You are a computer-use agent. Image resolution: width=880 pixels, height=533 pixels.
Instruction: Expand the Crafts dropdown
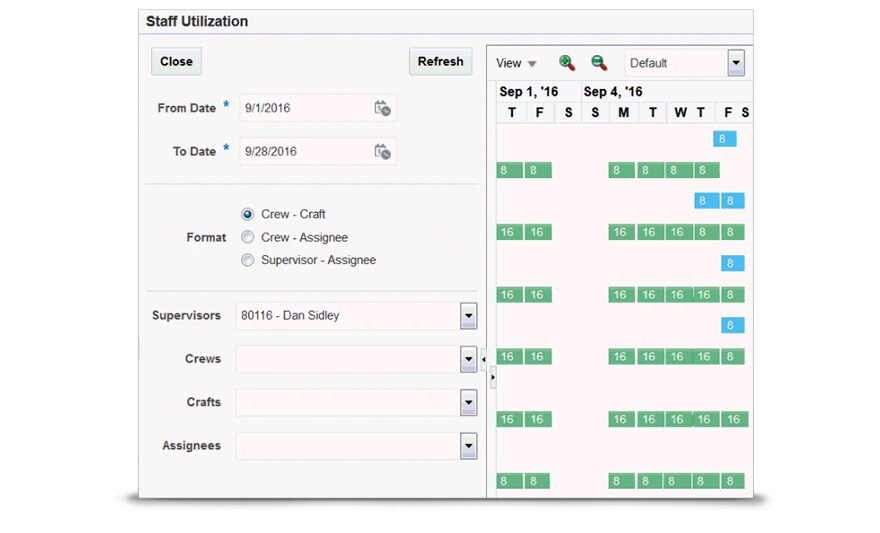pos(468,402)
